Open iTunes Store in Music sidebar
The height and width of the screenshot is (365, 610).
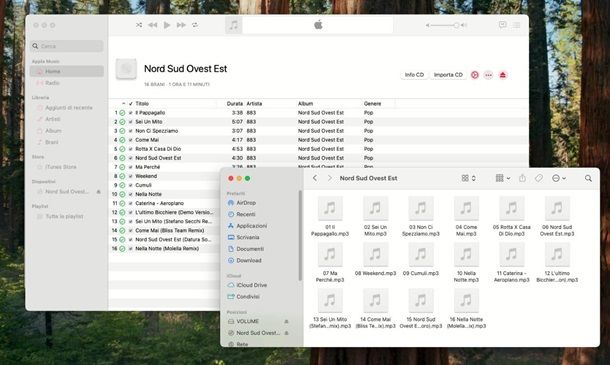67,167
